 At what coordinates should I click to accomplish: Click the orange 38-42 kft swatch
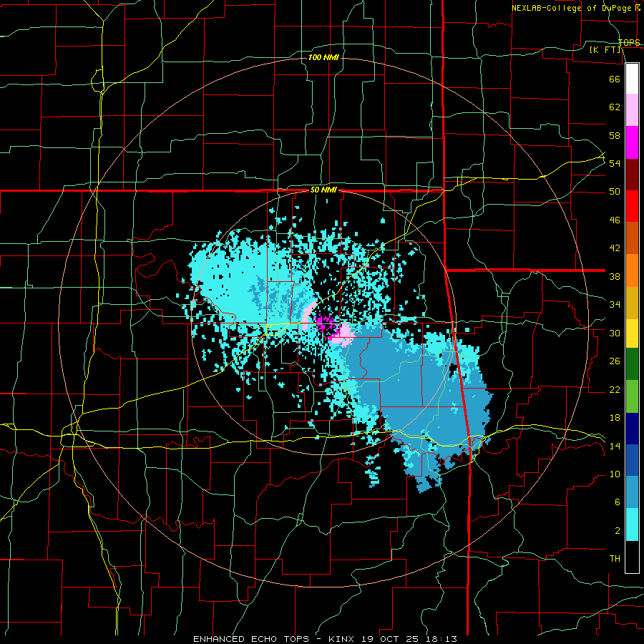click(632, 270)
